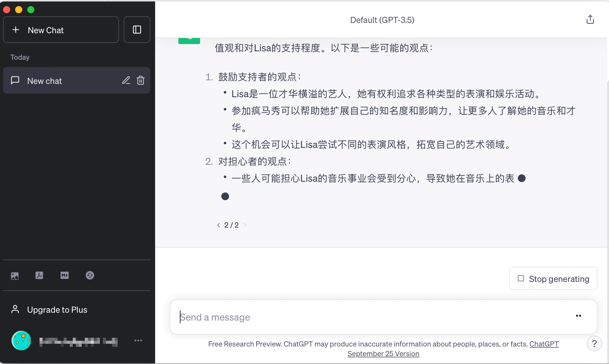Viewport: 609px width, 364px height.
Task: Click Upgrade to Plus
Action: [x=57, y=310]
